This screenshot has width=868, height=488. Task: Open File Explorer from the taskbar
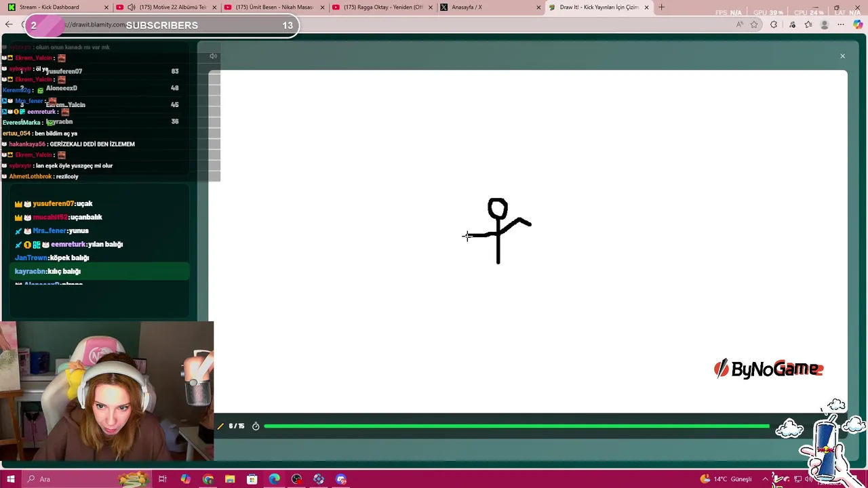pos(230,479)
